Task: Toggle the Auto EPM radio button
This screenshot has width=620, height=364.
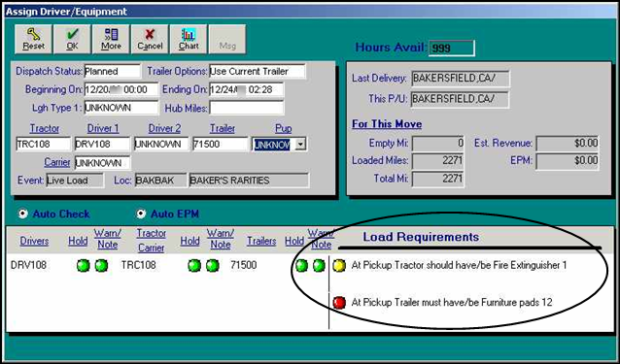Action: [141, 214]
